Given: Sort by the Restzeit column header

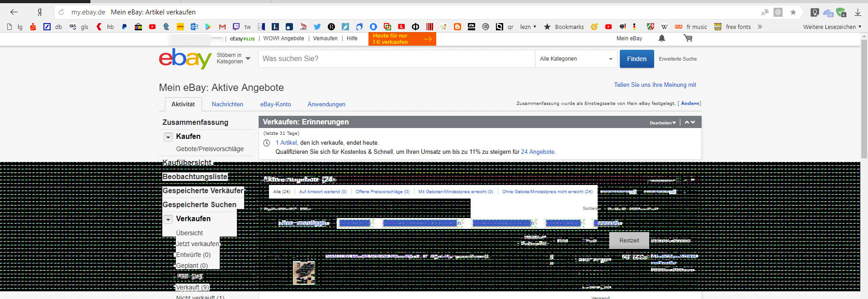Looking at the screenshot, I should coord(629,241).
